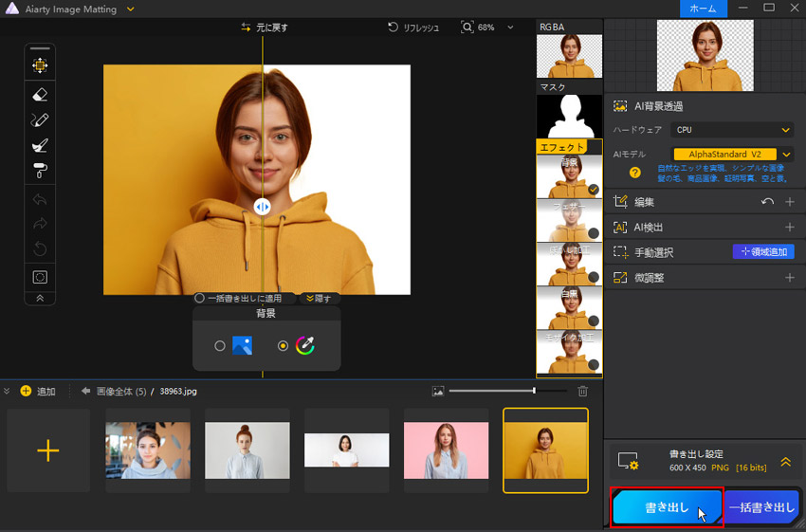
Task: Click the yellow help question mark icon
Action: pyautogui.click(x=634, y=173)
